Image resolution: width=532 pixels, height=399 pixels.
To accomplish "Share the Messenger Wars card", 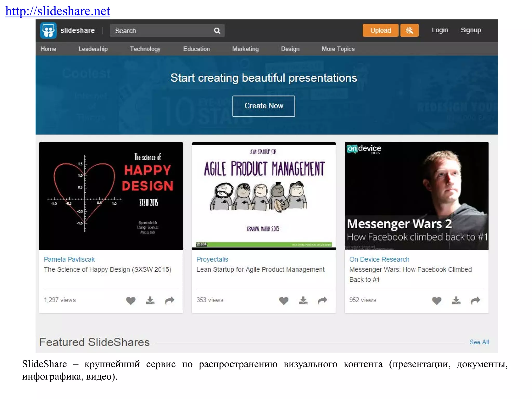I will (x=476, y=300).
